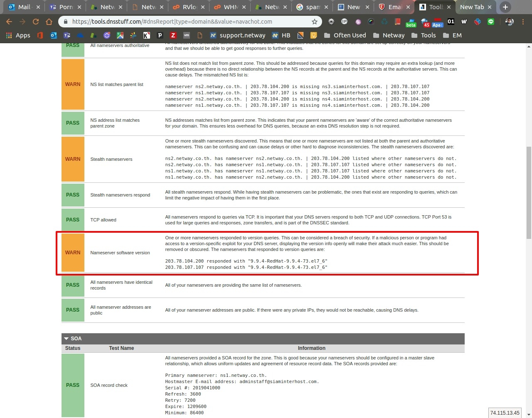532x418 pixels.
Task: Bookmark this page with the star icon
Action: pos(315,22)
